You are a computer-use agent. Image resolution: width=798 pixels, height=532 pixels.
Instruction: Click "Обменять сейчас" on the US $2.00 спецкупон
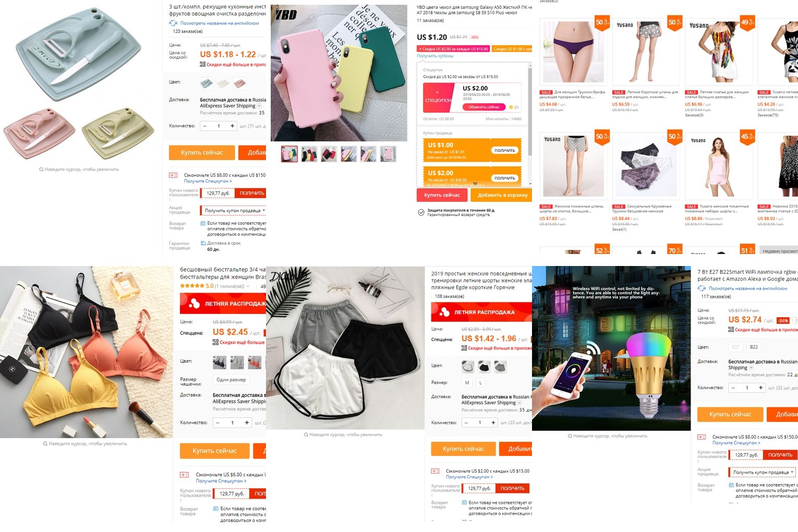[x=484, y=107]
